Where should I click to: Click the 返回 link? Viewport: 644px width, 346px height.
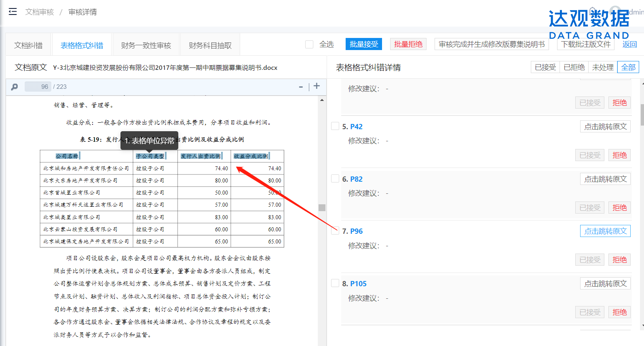click(629, 44)
